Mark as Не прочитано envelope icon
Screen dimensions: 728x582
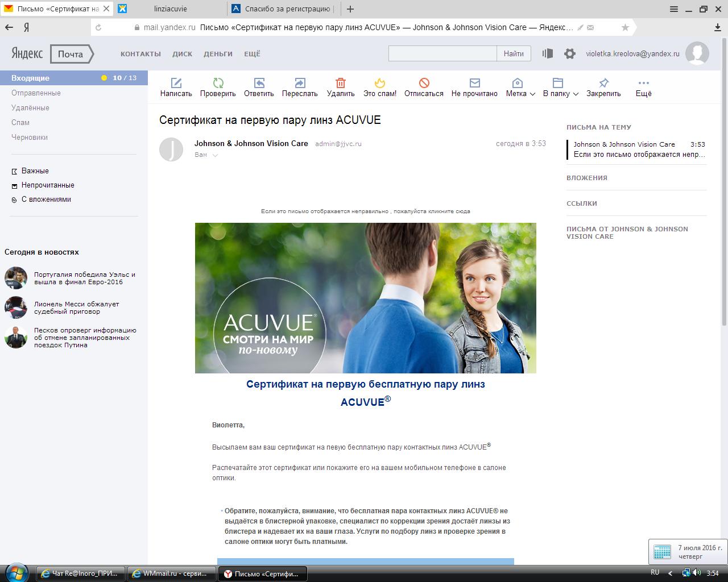474,83
